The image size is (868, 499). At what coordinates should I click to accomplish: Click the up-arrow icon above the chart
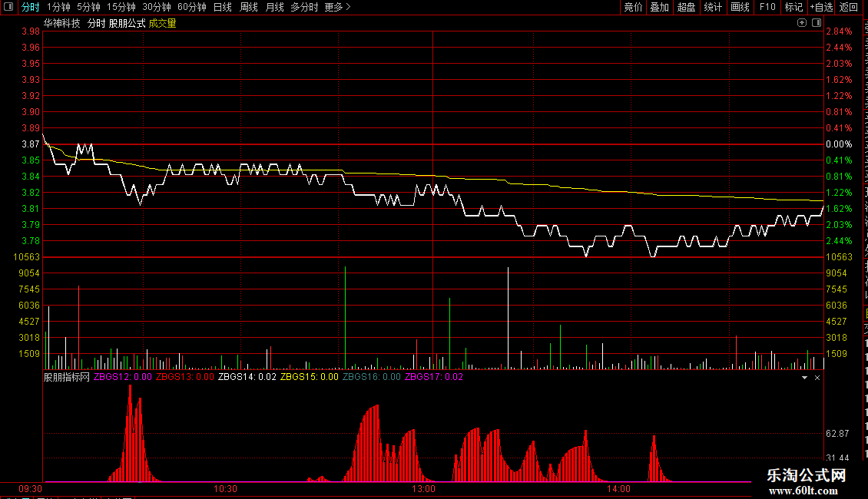pos(802,23)
